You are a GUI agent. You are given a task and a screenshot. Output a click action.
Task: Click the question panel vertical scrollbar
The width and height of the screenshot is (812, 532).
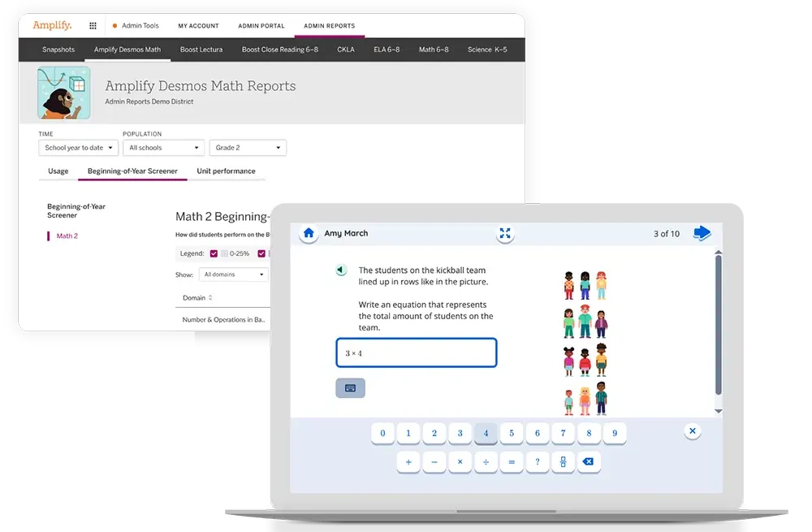pos(719,325)
